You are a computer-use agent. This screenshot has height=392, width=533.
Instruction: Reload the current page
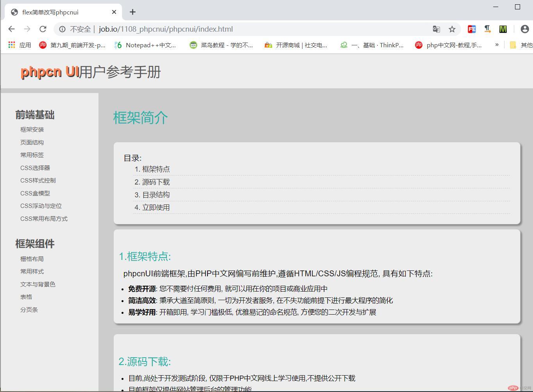pos(43,29)
